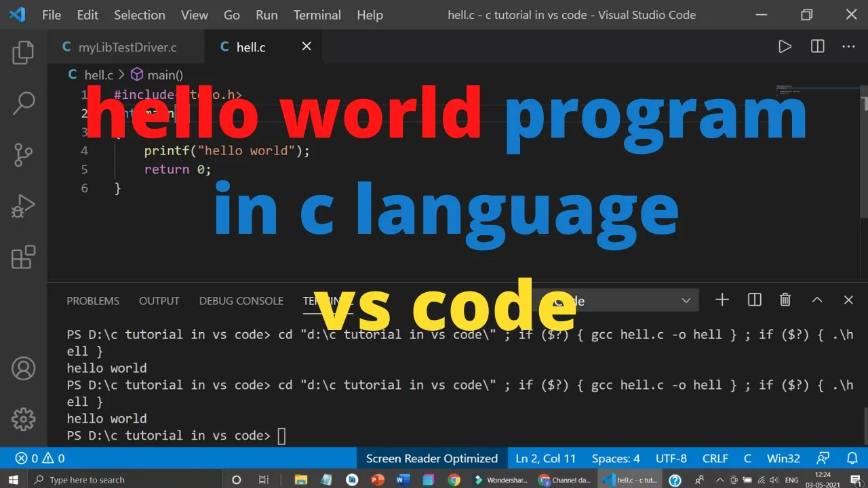Open the View menu
The image size is (868, 488).
coord(195,15)
